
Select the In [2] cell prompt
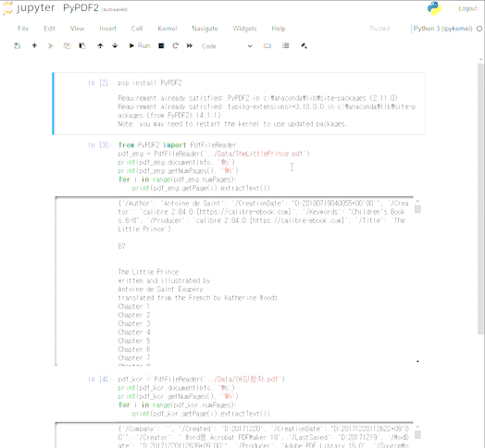point(99,83)
